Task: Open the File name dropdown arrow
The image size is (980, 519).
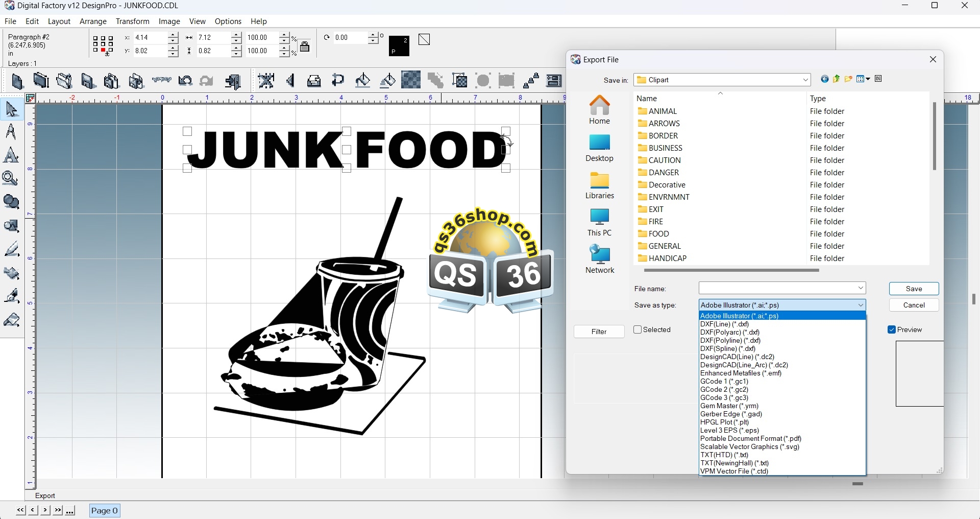Action: coord(861,289)
